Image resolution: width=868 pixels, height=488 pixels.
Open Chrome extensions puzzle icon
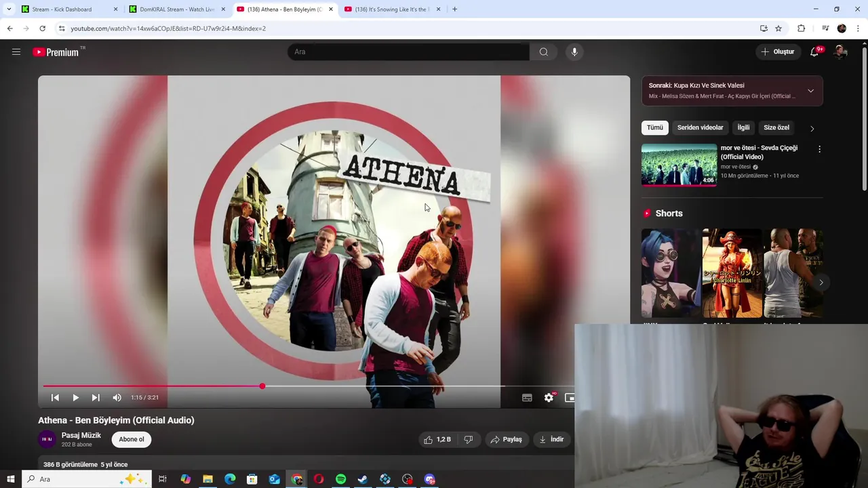(x=801, y=28)
